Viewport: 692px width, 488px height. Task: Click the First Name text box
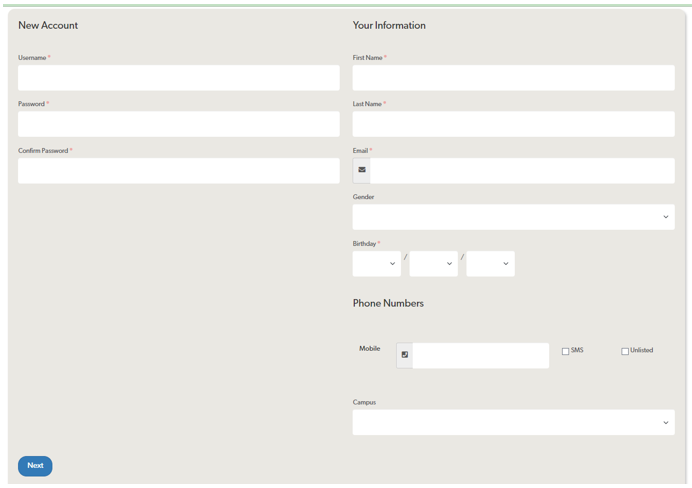[513, 78]
